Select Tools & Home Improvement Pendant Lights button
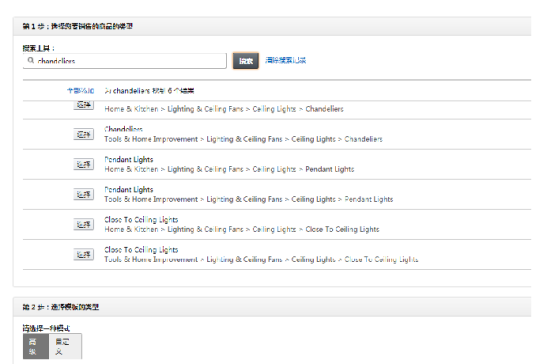 click(84, 194)
